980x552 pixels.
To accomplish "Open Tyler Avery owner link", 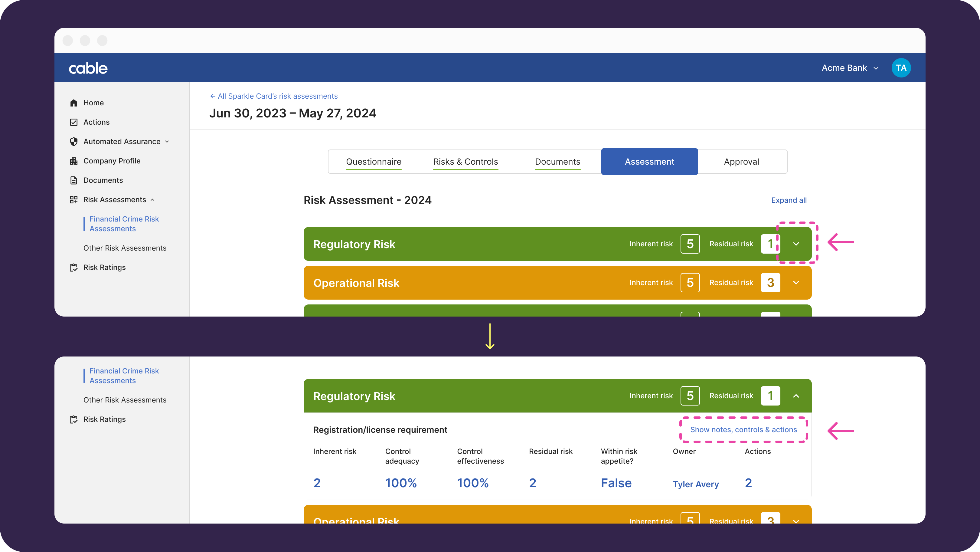I will coord(695,484).
